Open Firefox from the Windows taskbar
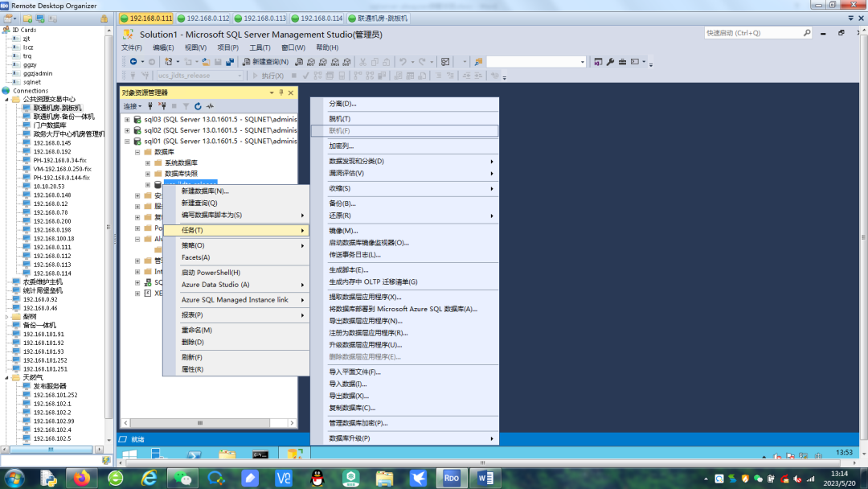868x489 pixels. click(82, 478)
